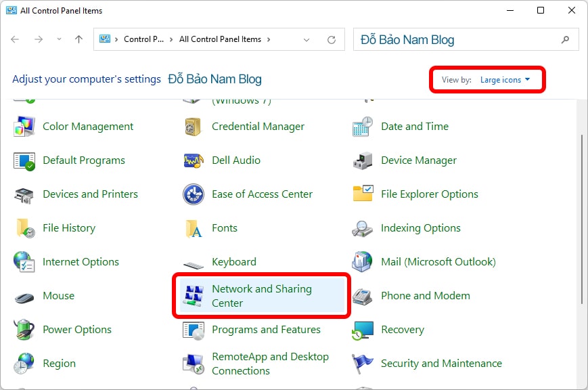This screenshot has width=588, height=390.
Task: Open the Device Manager link
Action: 419,160
